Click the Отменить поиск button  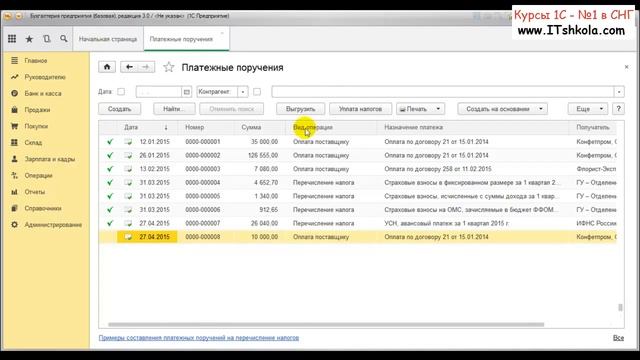pos(231,109)
